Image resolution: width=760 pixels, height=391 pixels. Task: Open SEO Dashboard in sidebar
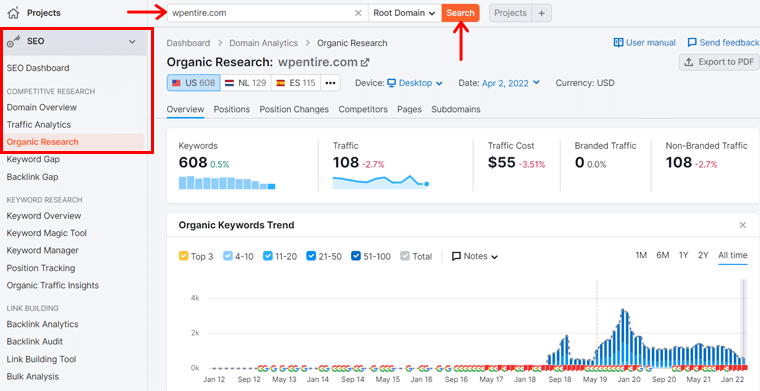tap(38, 68)
